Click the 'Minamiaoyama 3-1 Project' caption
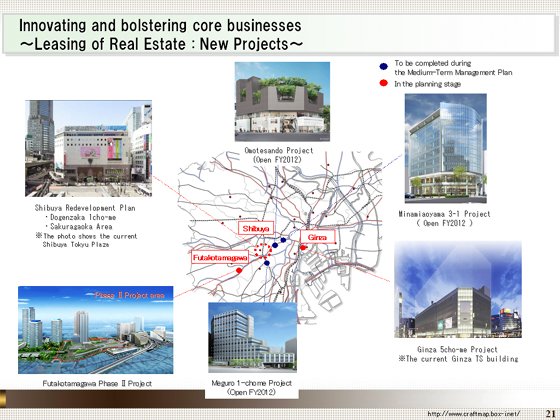Image resolution: width=560 pixels, height=420 pixels. [444, 214]
